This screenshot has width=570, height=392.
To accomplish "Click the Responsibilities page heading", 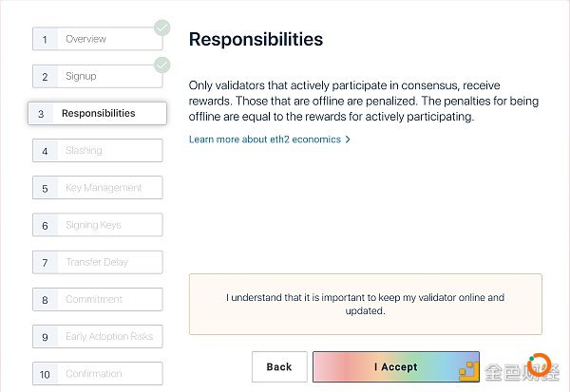I will 256,39.
